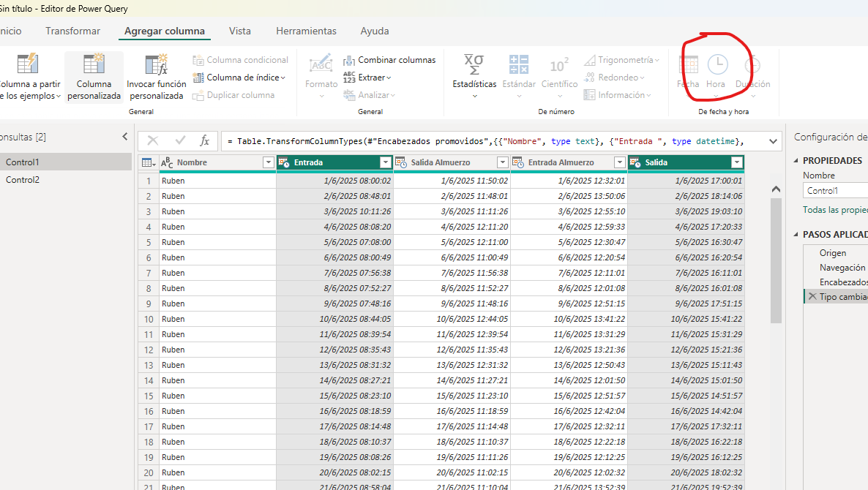
Task: Select the Origen applied step
Action: pos(832,253)
